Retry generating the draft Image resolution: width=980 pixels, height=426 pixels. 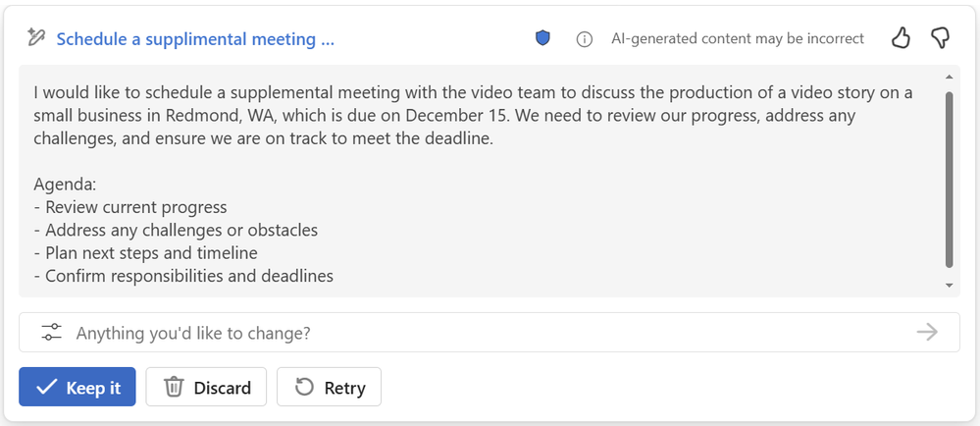point(329,387)
